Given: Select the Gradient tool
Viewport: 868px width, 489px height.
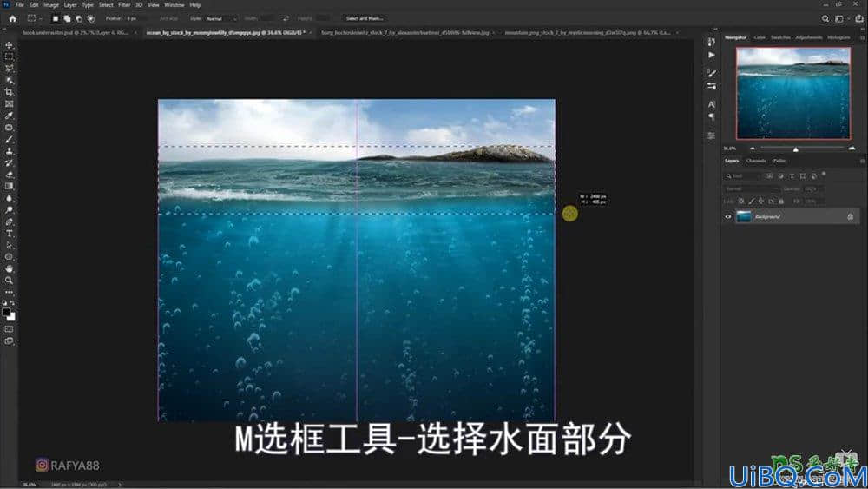Looking at the screenshot, I should (9, 186).
